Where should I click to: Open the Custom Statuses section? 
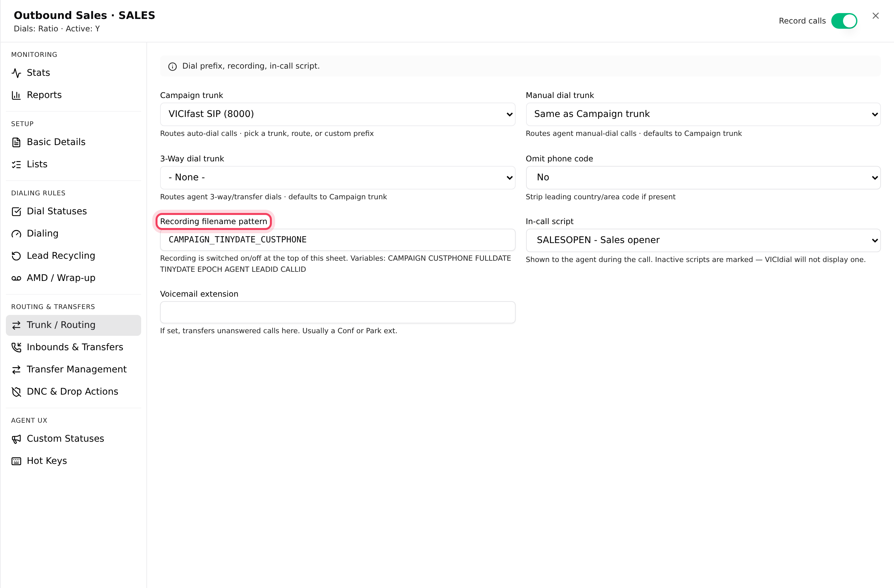(73, 439)
